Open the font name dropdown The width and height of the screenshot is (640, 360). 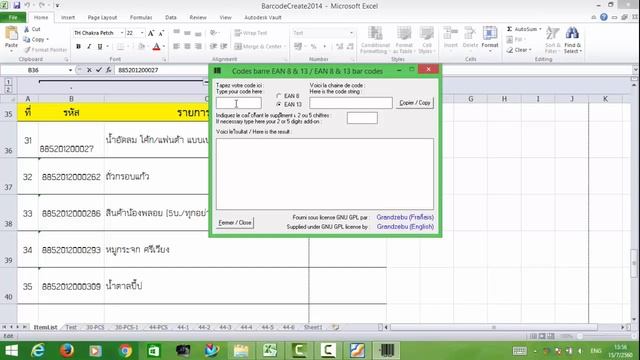click(122, 33)
